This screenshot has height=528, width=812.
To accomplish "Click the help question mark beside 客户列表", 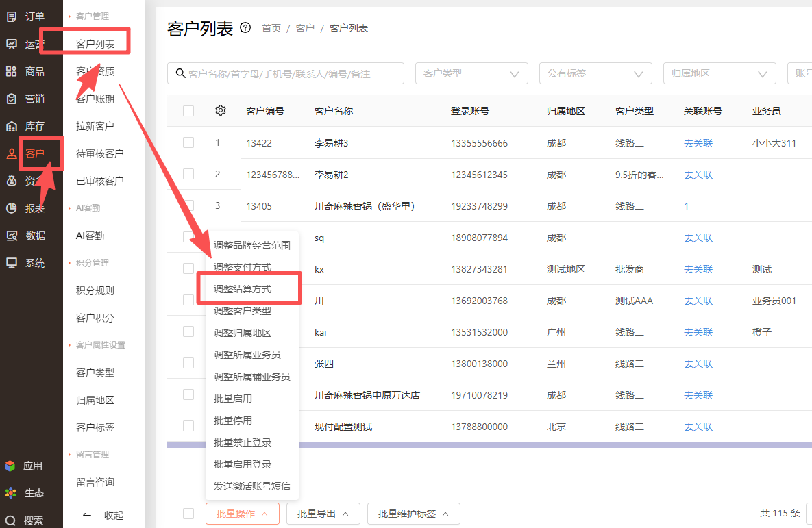I will click(245, 28).
